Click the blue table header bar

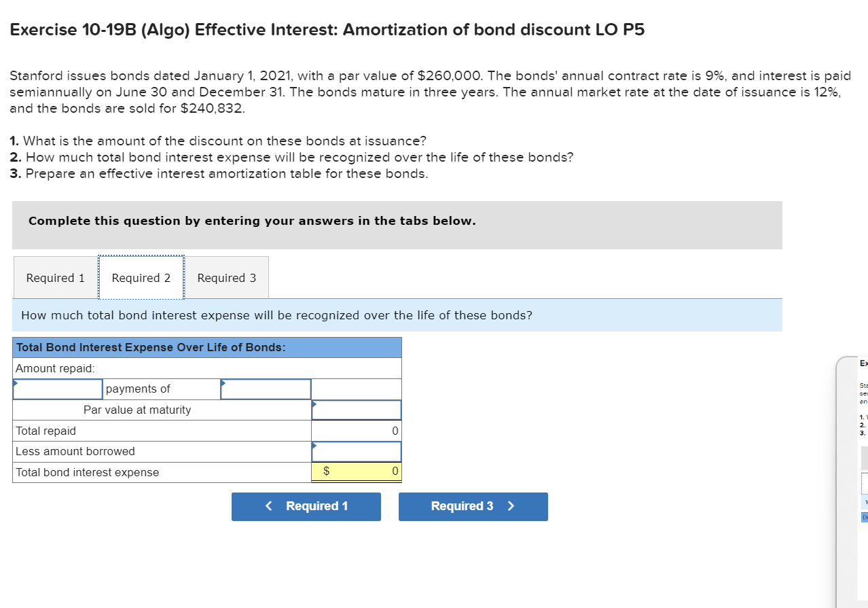coord(207,347)
